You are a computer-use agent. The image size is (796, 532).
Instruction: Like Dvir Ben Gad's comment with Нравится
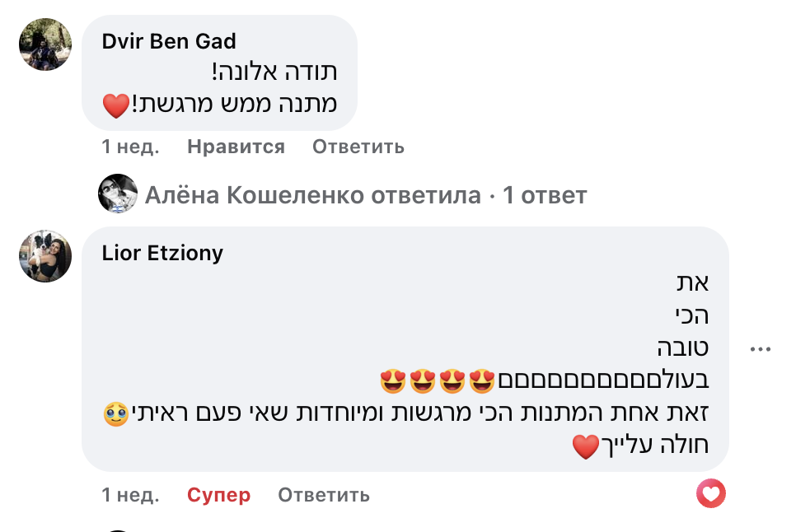[x=236, y=147]
